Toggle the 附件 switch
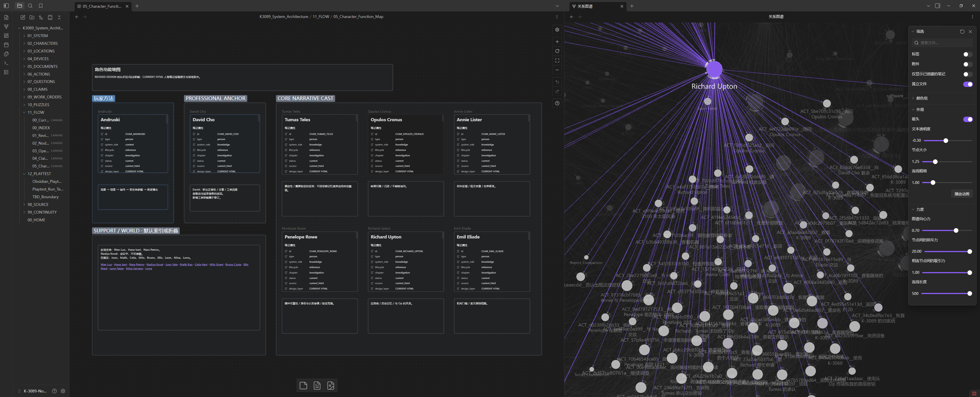Screen dimensions: 980x397 (967, 64)
